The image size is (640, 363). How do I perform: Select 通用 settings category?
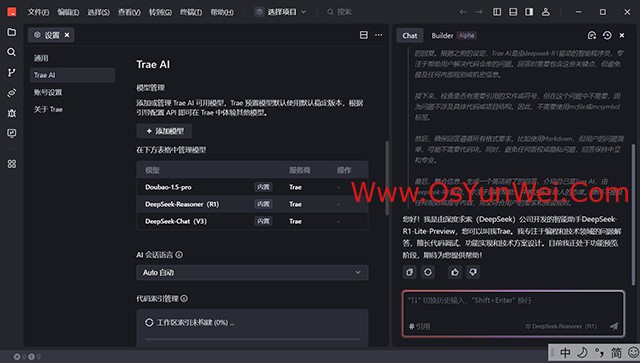click(x=72, y=58)
